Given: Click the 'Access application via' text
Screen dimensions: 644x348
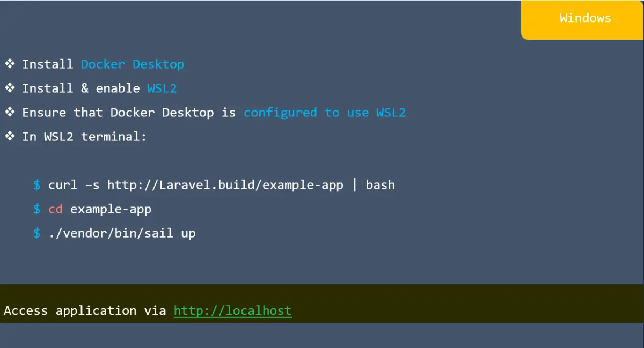Looking at the screenshot, I should [85, 310].
